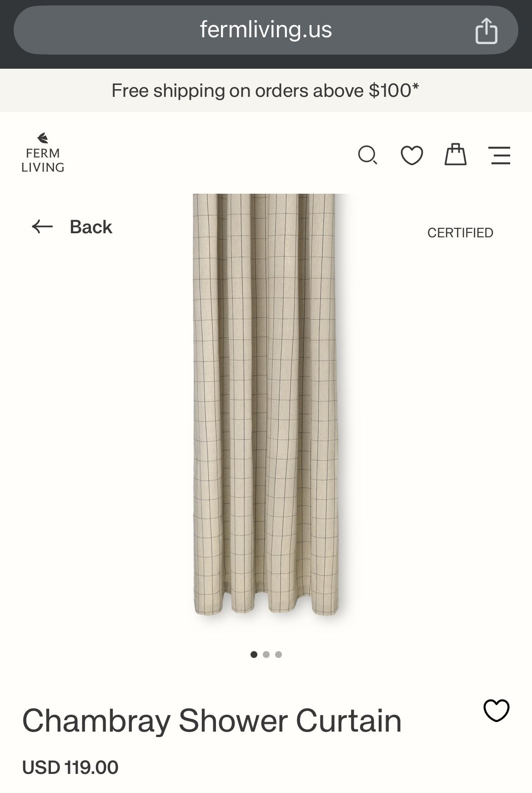
Task: Tap the share icon in the address bar
Action: click(x=486, y=30)
